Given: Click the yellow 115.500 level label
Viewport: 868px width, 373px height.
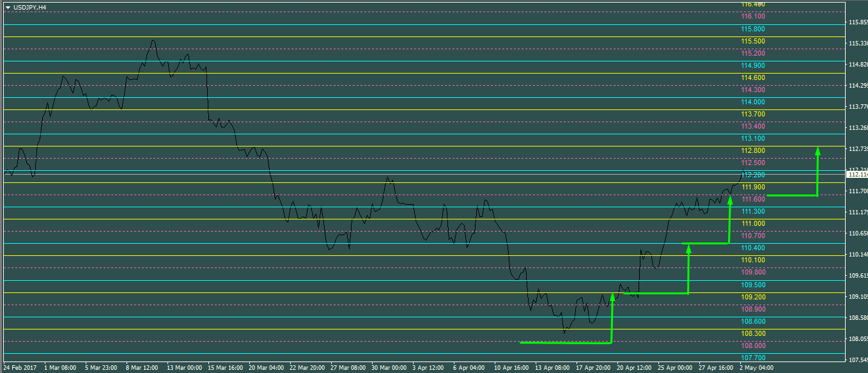Looking at the screenshot, I should tap(753, 42).
